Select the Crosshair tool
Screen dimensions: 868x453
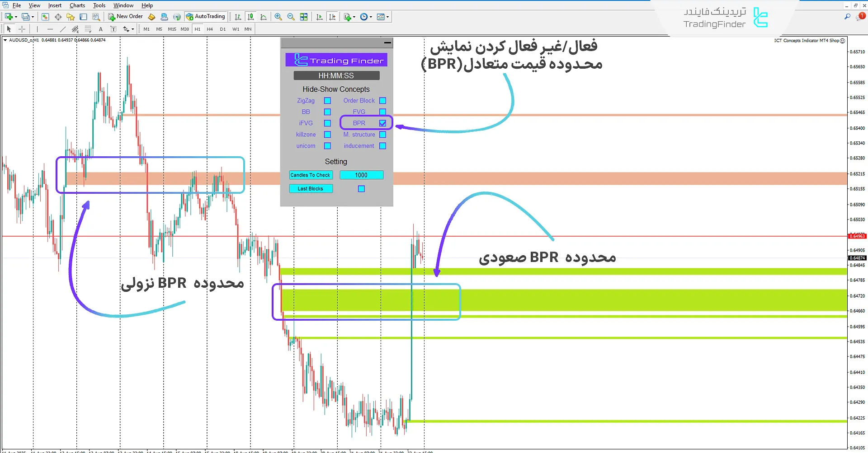tap(22, 29)
